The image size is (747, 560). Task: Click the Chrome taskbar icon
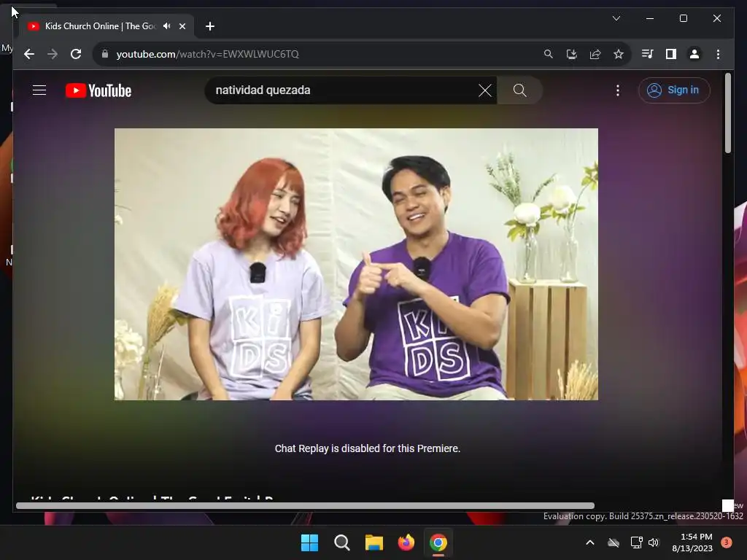(438, 542)
